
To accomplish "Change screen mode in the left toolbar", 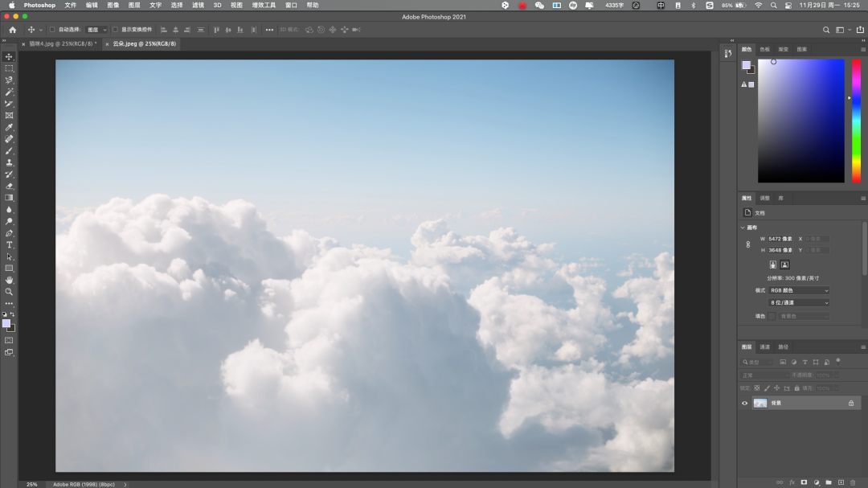I will (9, 352).
